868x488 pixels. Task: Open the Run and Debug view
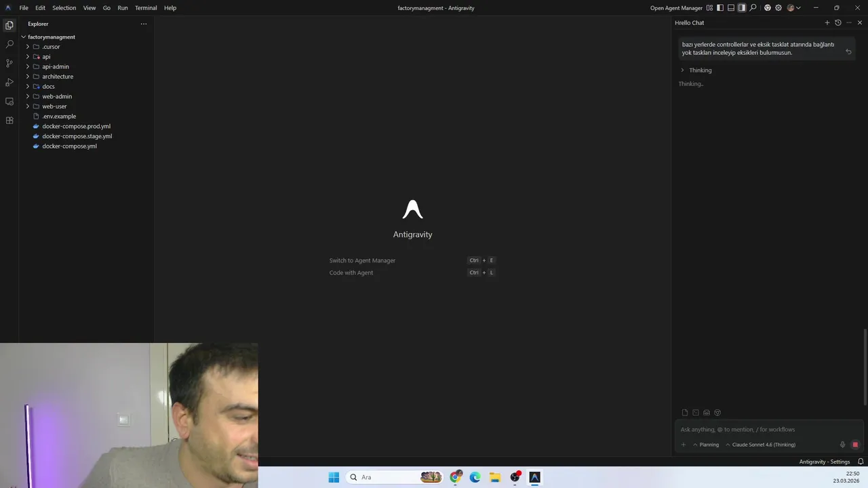pos(9,82)
